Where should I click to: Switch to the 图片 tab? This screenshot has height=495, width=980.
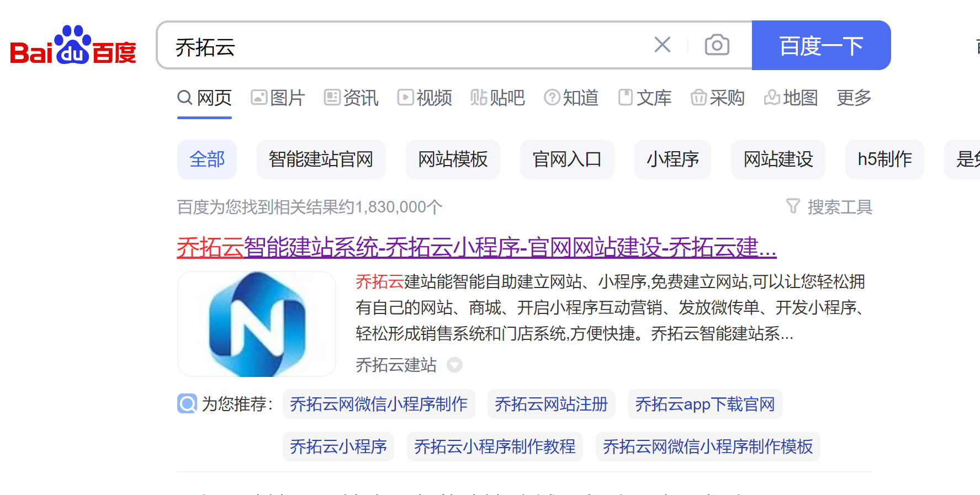click(278, 98)
